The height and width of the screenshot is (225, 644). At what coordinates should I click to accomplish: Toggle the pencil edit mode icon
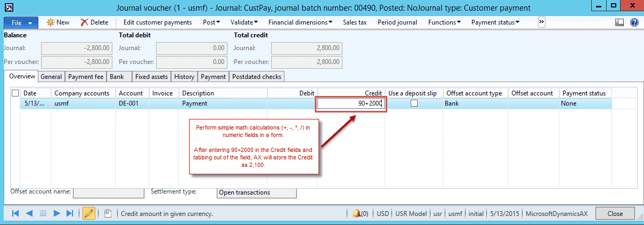point(89,213)
